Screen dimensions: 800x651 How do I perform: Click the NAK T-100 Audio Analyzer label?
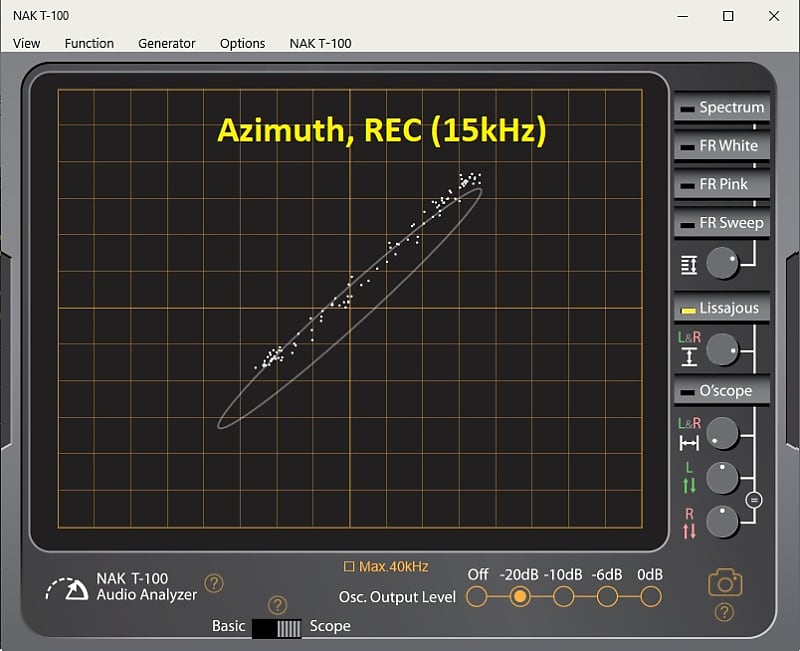(147, 587)
